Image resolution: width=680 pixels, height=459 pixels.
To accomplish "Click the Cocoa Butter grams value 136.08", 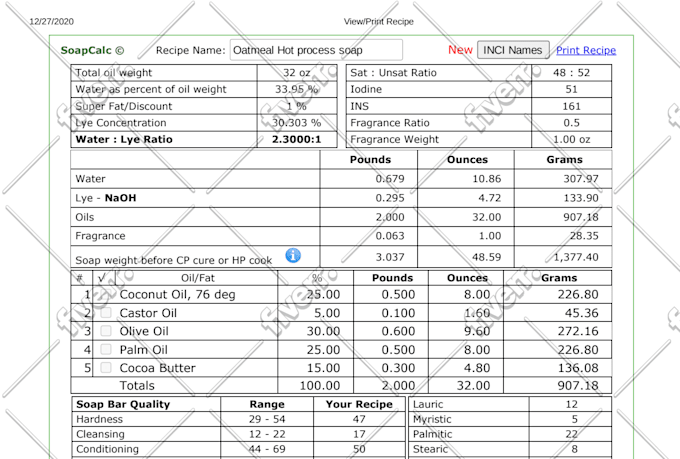I will coord(578,368).
